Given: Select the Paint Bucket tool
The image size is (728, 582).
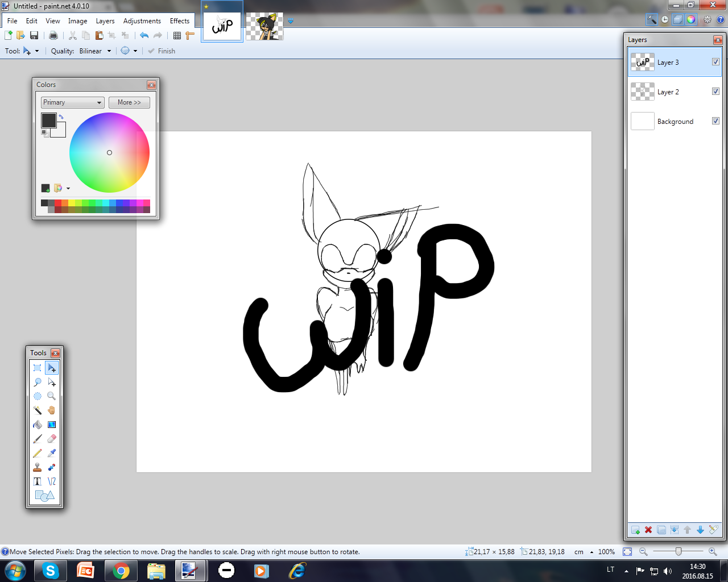Looking at the screenshot, I should [38, 425].
